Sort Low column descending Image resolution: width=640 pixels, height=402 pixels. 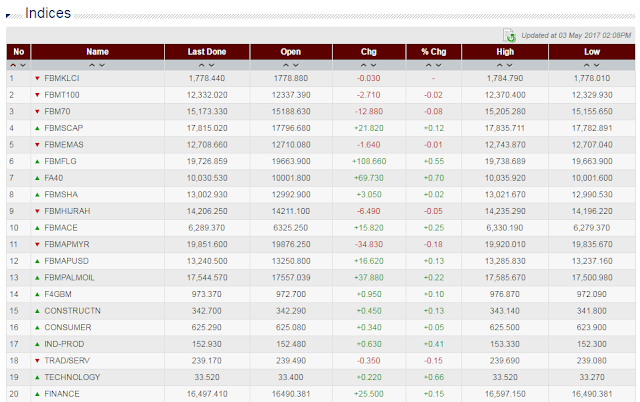597,65
